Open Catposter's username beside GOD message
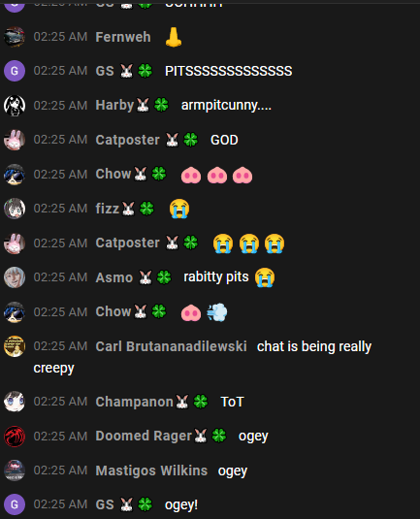 point(127,140)
